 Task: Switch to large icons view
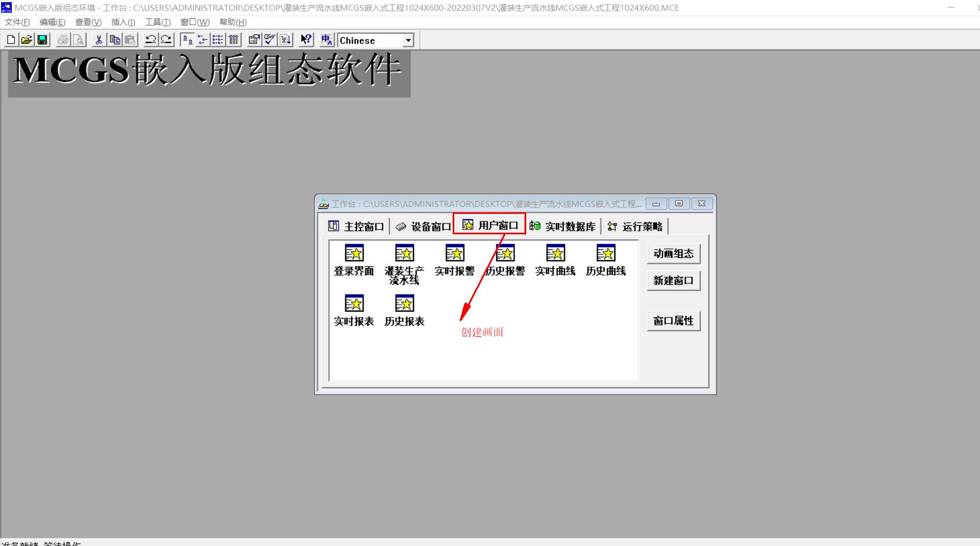[x=187, y=40]
